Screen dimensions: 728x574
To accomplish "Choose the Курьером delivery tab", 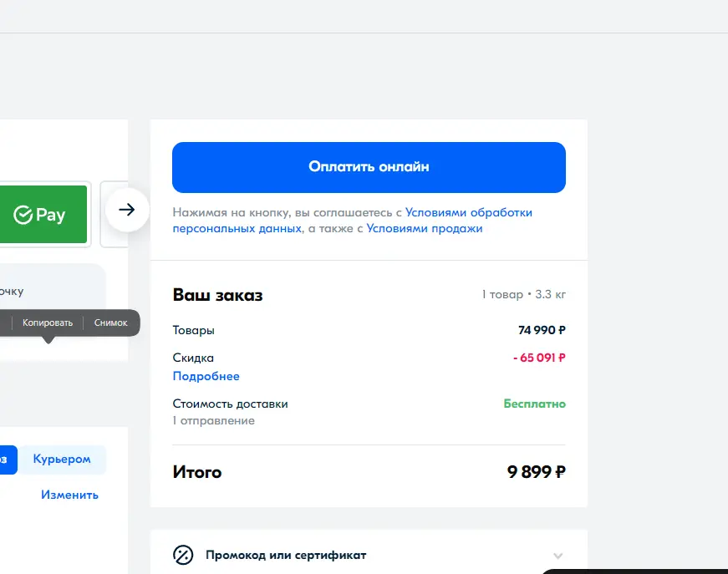I will [x=62, y=460].
